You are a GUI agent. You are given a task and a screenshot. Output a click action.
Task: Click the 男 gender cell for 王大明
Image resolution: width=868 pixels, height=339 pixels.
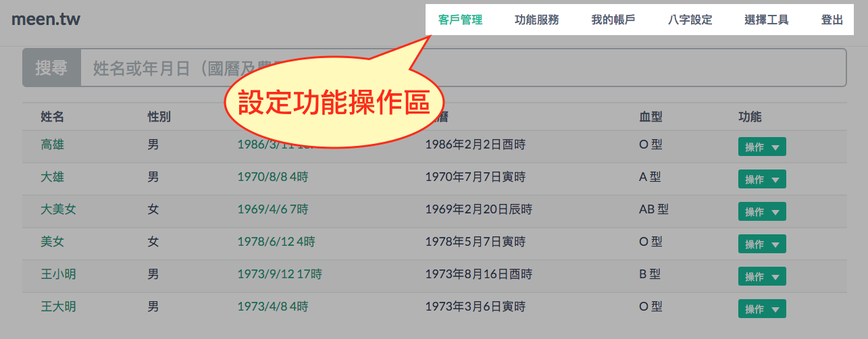[x=153, y=307]
